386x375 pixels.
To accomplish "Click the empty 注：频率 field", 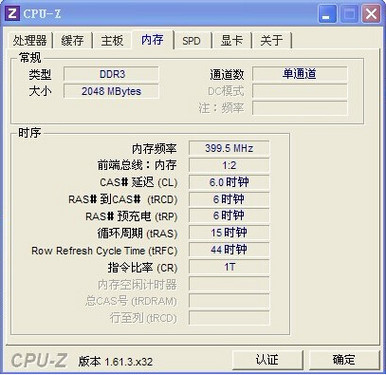I will click(x=300, y=108).
